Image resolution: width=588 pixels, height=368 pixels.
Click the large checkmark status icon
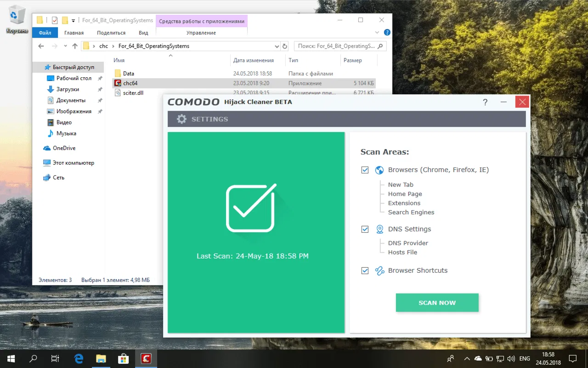pos(252,207)
